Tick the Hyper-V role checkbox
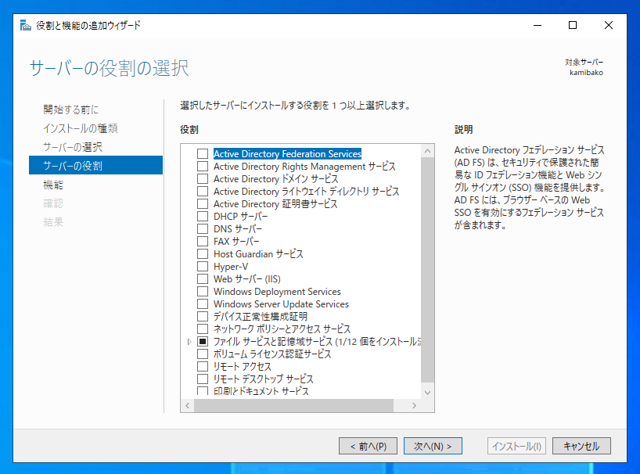This screenshot has height=474, width=640. (202, 267)
